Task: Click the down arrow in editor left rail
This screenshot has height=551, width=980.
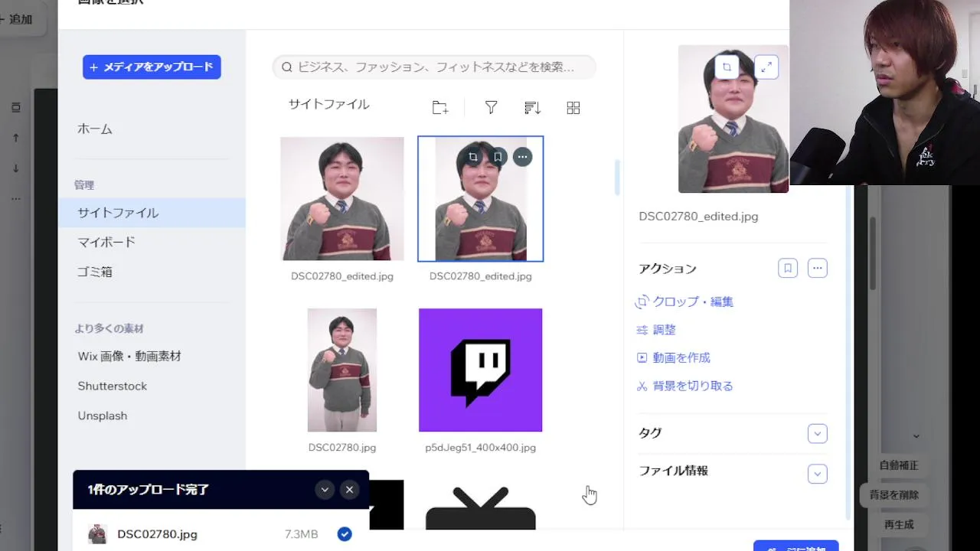Action: 15,168
